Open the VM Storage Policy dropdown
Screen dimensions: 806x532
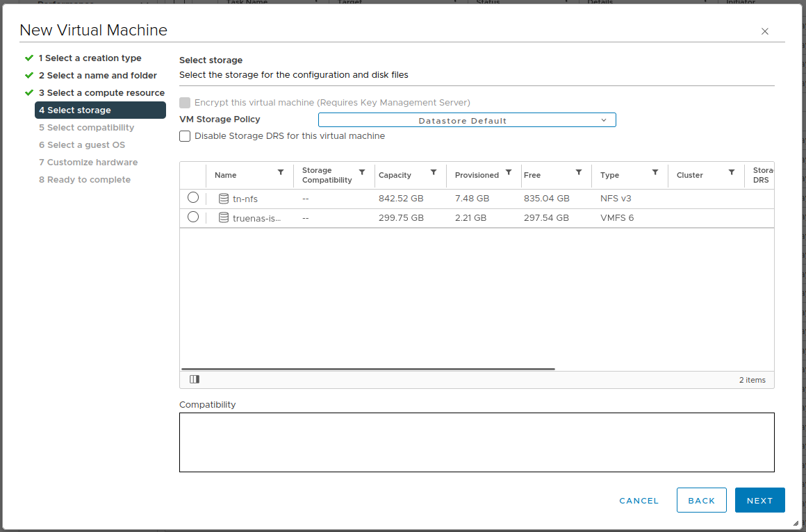coord(467,120)
